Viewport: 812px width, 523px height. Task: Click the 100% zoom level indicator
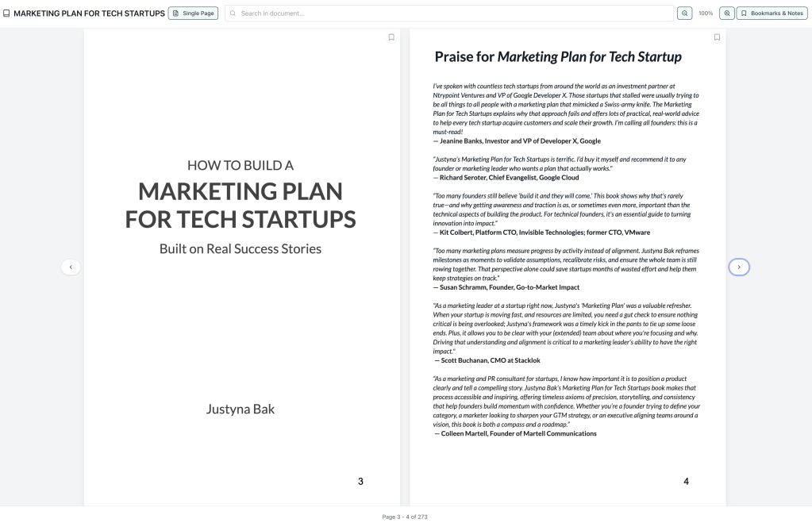click(705, 13)
